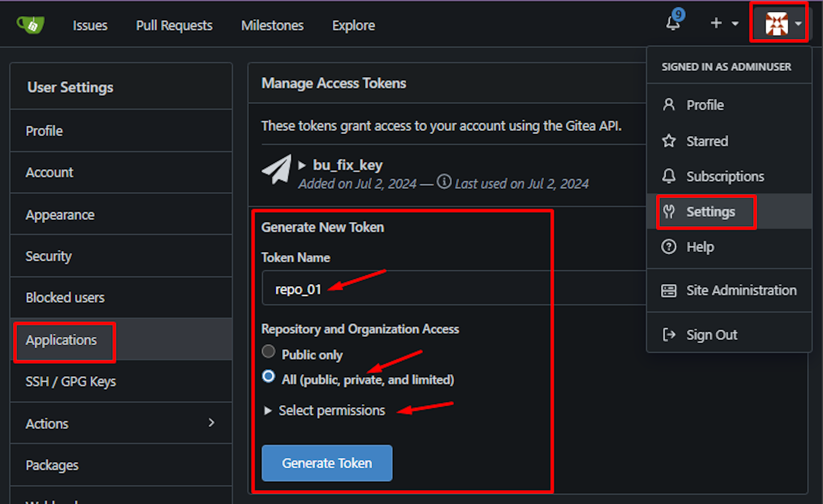Click the Starred star icon
Viewport: 823px width, 504px height.
coord(669,141)
